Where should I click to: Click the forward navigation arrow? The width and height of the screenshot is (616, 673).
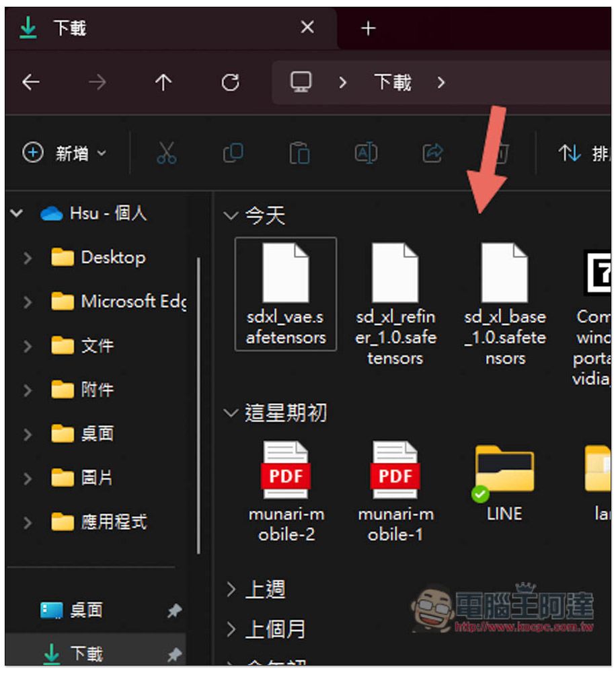click(x=97, y=81)
